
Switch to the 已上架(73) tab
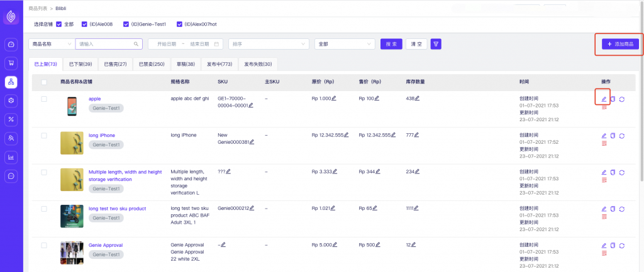tap(45, 65)
